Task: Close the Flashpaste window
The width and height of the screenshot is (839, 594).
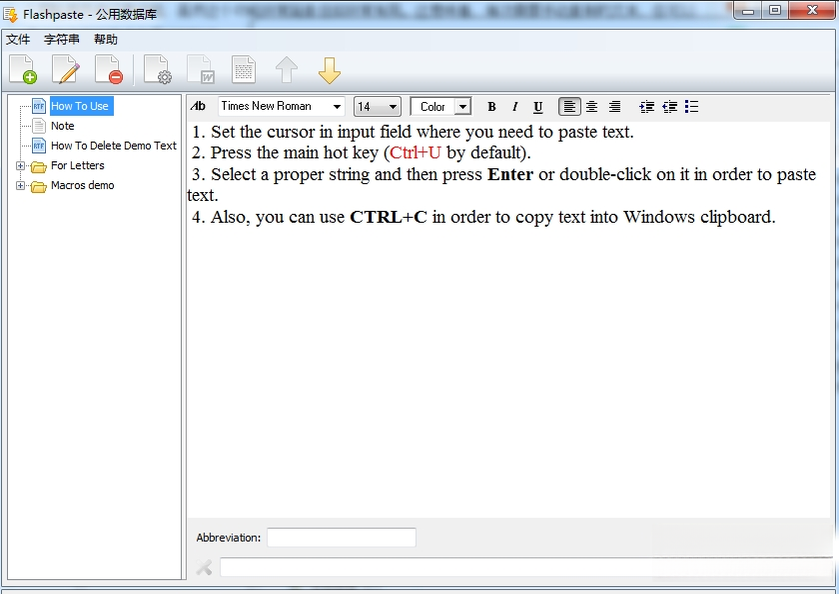Action: [812, 11]
